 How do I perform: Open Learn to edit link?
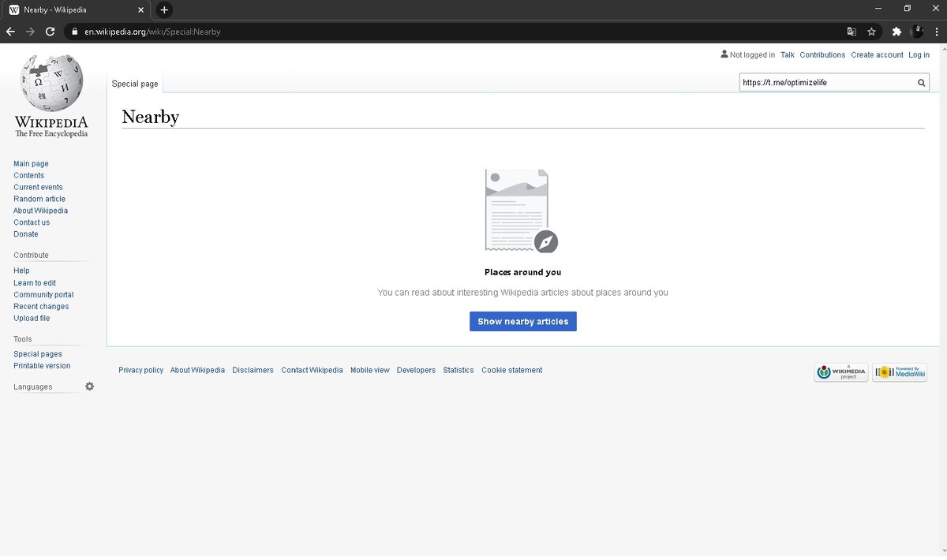[35, 283]
